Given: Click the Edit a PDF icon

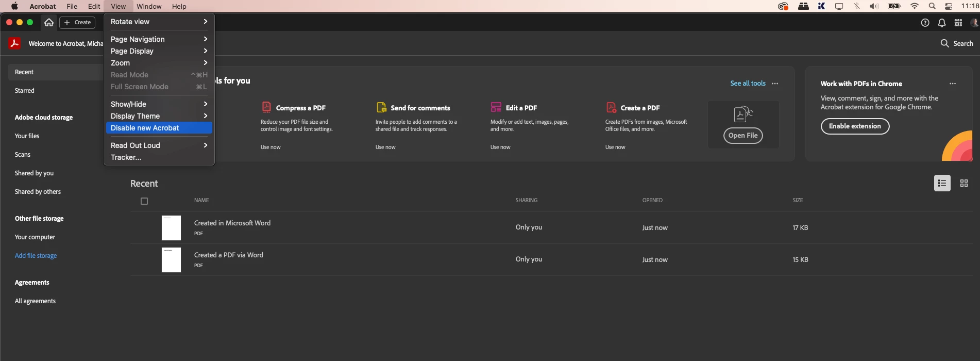Looking at the screenshot, I should 496,107.
